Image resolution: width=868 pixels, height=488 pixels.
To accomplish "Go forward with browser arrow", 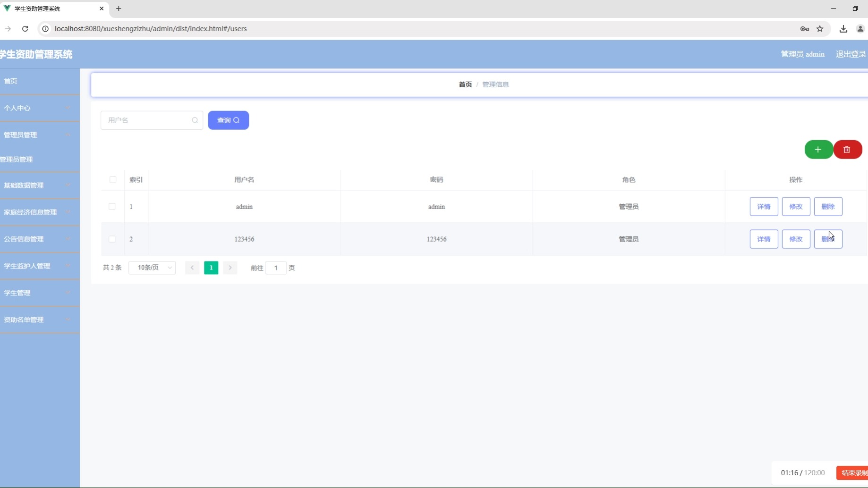I will (8, 29).
